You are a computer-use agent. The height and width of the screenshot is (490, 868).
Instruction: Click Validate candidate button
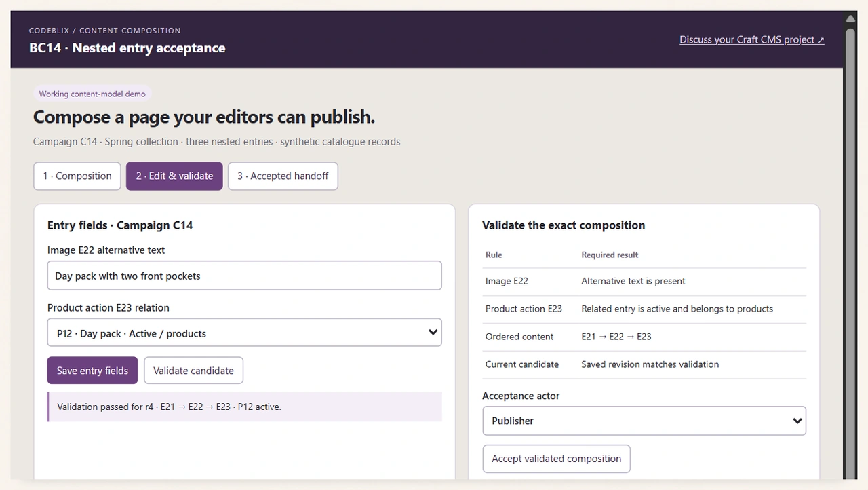coord(193,371)
